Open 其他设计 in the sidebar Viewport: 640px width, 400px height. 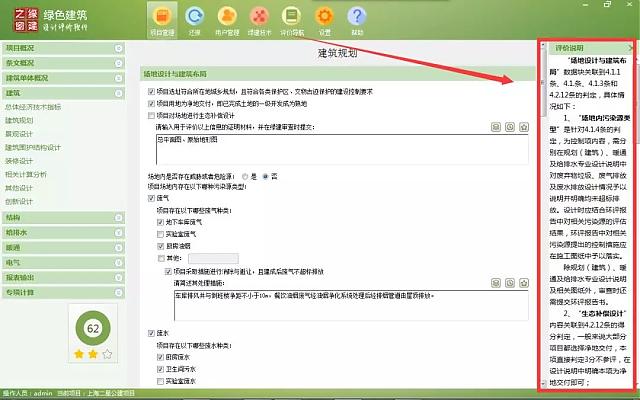pos(19,188)
